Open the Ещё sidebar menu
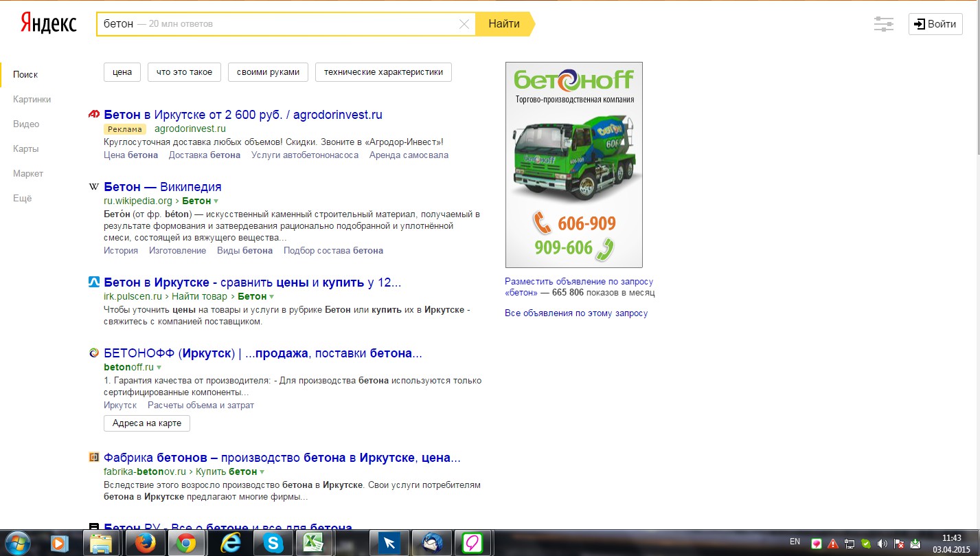980x556 pixels. click(x=22, y=198)
